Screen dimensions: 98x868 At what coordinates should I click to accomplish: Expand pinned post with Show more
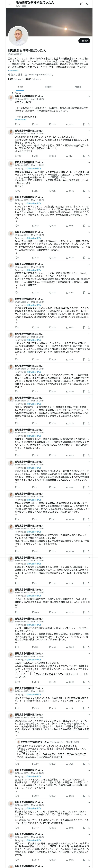pos(20,120)
